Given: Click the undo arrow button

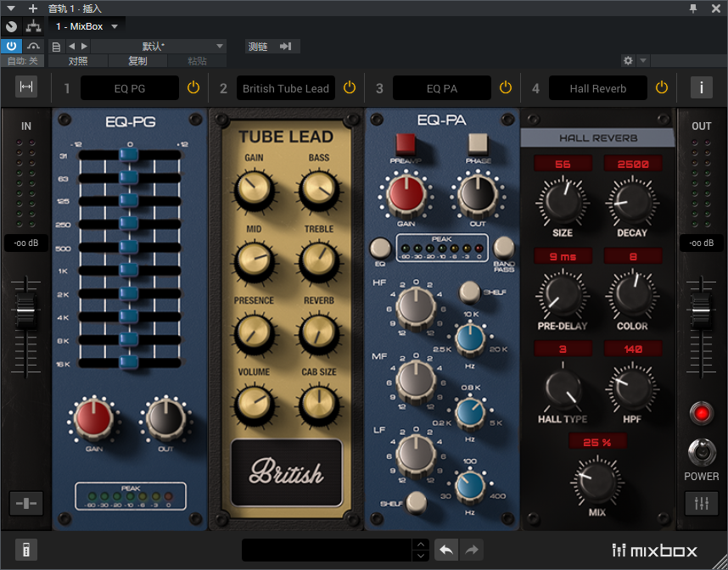Looking at the screenshot, I should tap(446, 550).
